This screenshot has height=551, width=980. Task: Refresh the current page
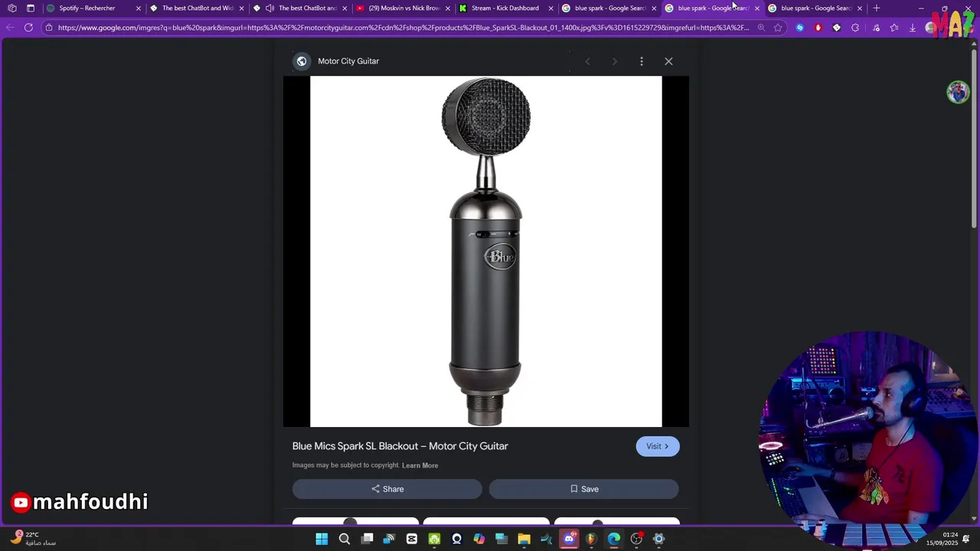(28, 28)
